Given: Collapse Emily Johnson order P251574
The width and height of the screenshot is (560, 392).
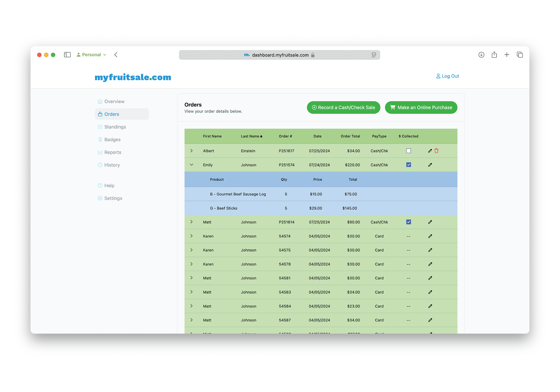Looking at the screenshot, I should click(191, 165).
